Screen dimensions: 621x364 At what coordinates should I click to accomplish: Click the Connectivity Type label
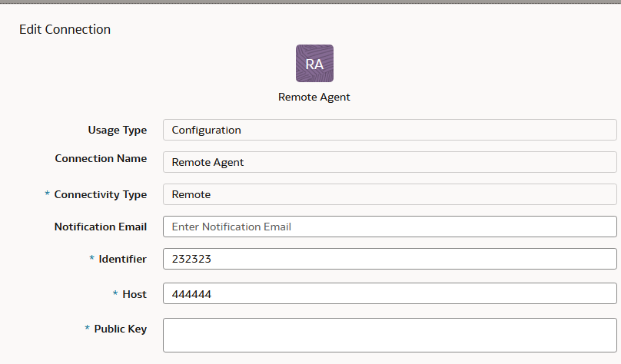100,194
